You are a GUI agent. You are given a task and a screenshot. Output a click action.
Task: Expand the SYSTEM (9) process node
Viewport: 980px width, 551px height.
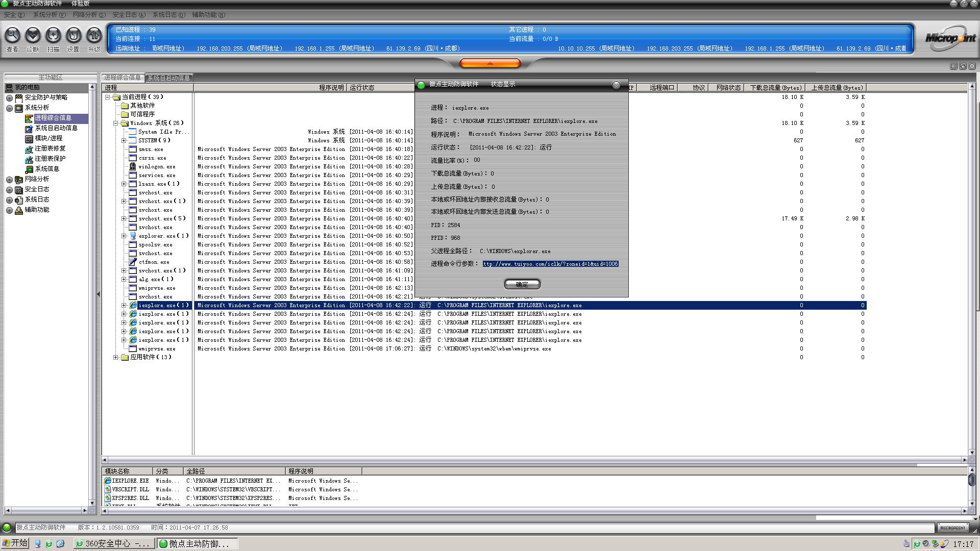[x=124, y=140]
